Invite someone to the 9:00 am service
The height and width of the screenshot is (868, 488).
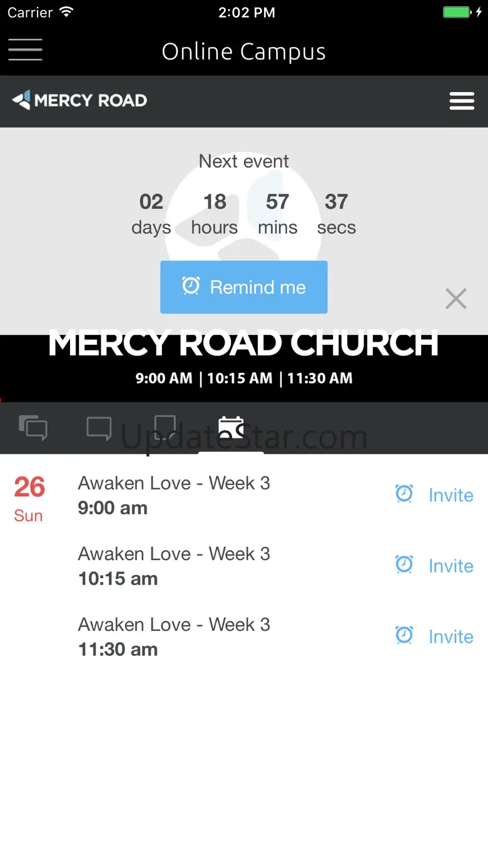[x=450, y=496]
